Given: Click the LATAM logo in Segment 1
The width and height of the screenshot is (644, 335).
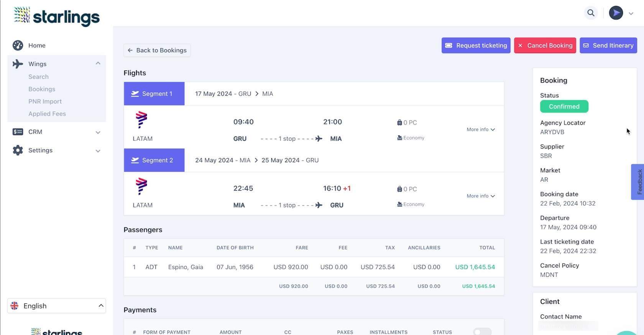Looking at the screenshot, I should (x=141, y=120).
